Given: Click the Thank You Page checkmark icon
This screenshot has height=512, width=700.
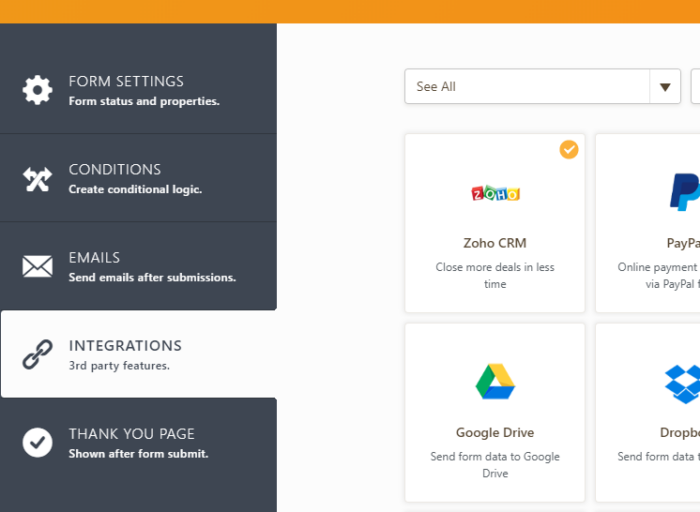Looking at the screenshot, I should pyautogui.click(x=37, y=443).
